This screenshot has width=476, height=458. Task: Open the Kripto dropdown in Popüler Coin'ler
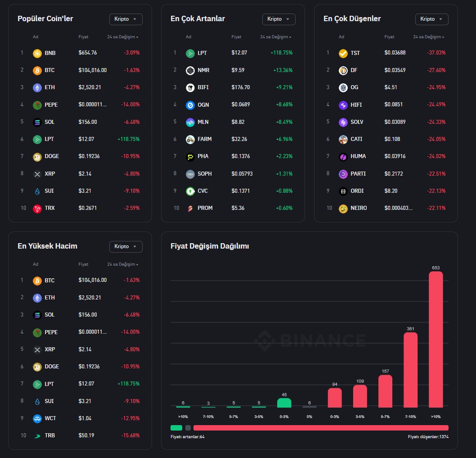(126, 19)
